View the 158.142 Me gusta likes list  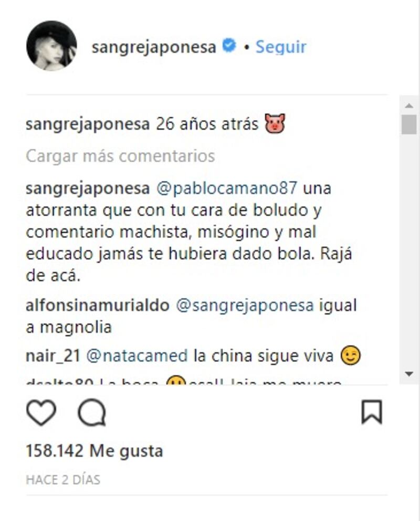(94, 451)
